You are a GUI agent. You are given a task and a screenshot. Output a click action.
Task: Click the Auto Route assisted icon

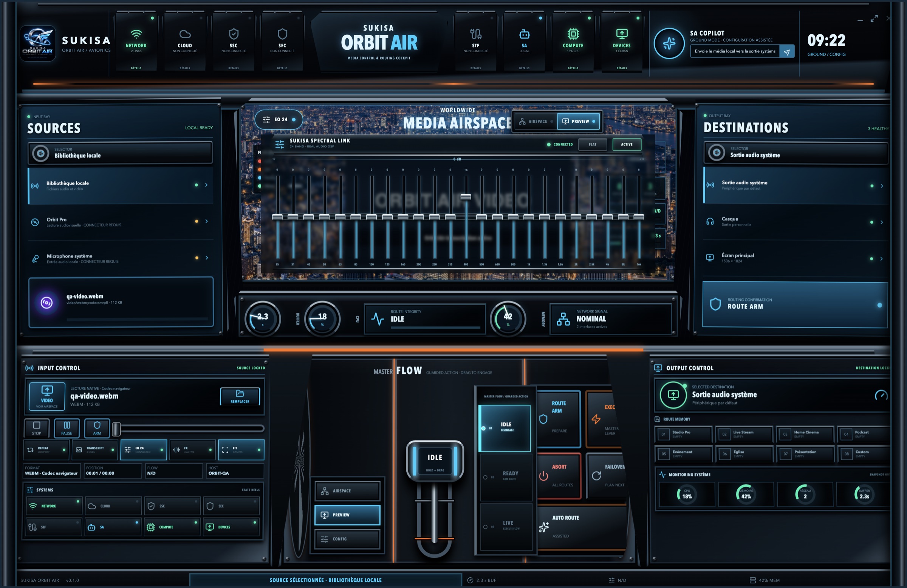544,527
